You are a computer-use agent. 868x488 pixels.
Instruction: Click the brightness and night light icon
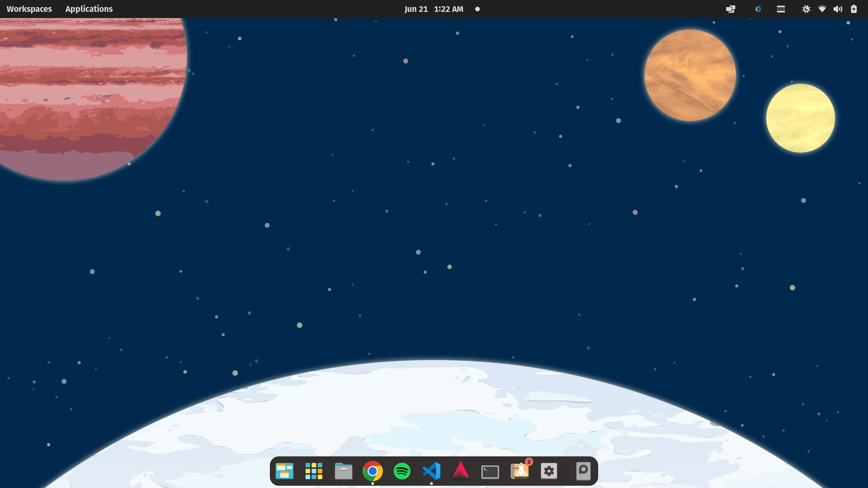click(x=806, y=9)
